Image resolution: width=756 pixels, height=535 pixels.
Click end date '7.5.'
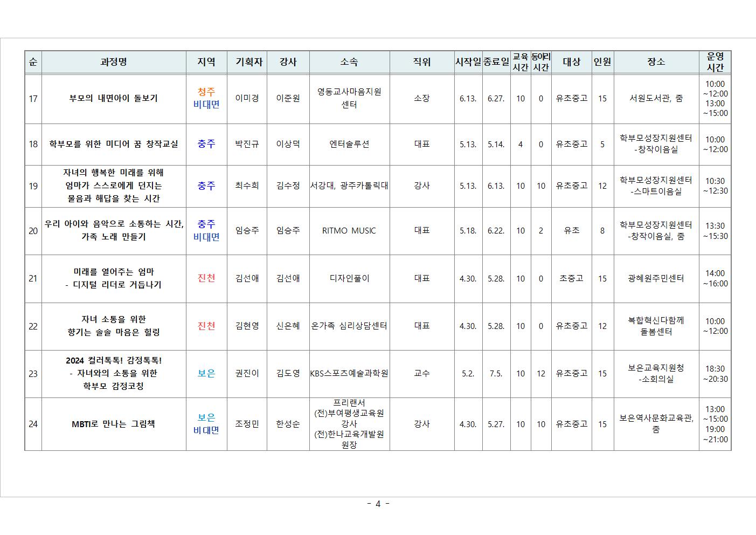pyautogui.click(x=496, y=373)
